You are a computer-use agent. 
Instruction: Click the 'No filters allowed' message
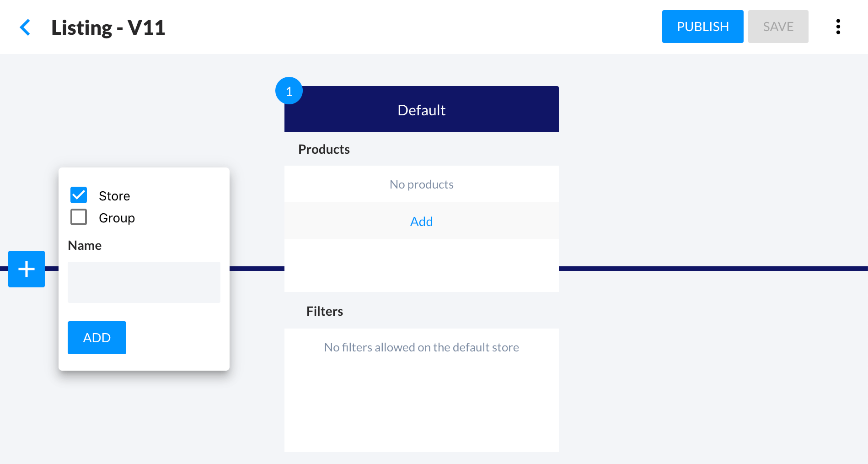click(421, 347)
